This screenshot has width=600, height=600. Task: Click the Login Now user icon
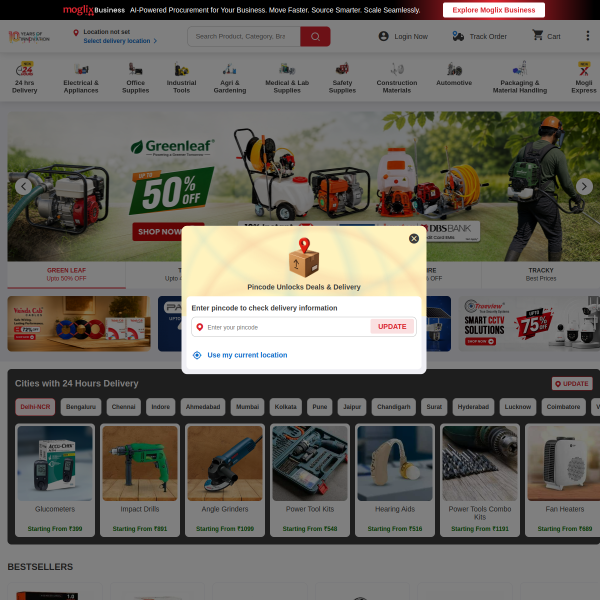click(x=383, y=36)
